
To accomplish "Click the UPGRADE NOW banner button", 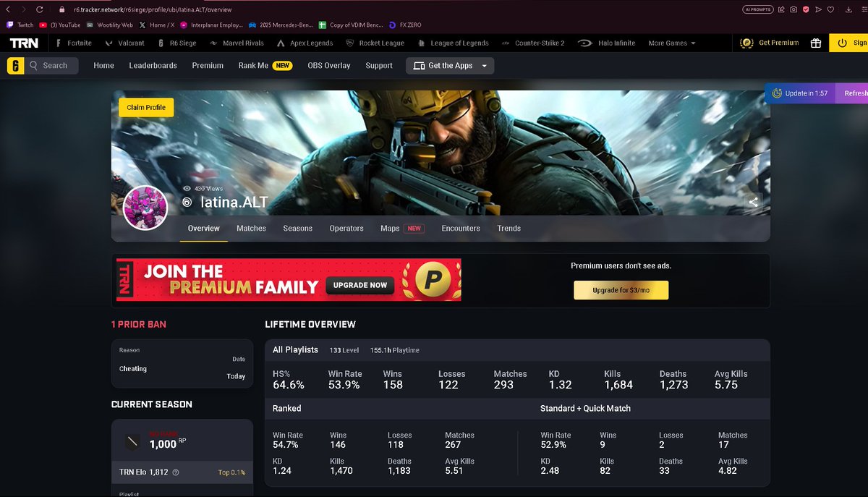I will pyautogui.click(x=360, y=285).
